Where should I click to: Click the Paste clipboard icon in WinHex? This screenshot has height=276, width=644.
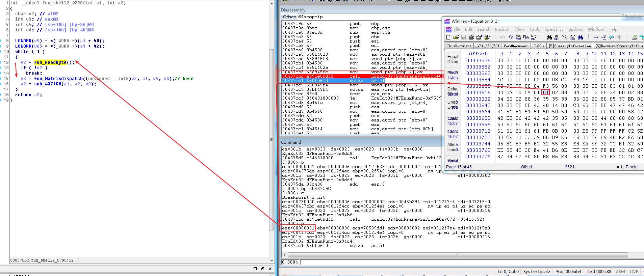tap(518, 37)
